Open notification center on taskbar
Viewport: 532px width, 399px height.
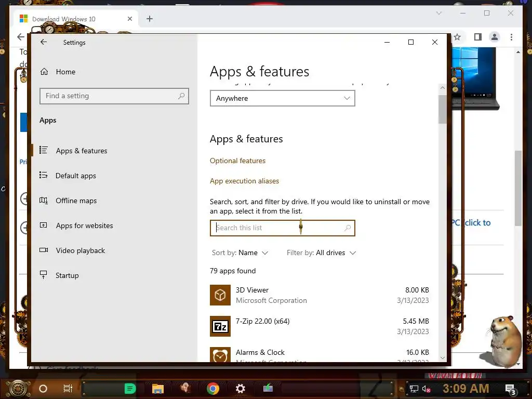coord(510,390)
